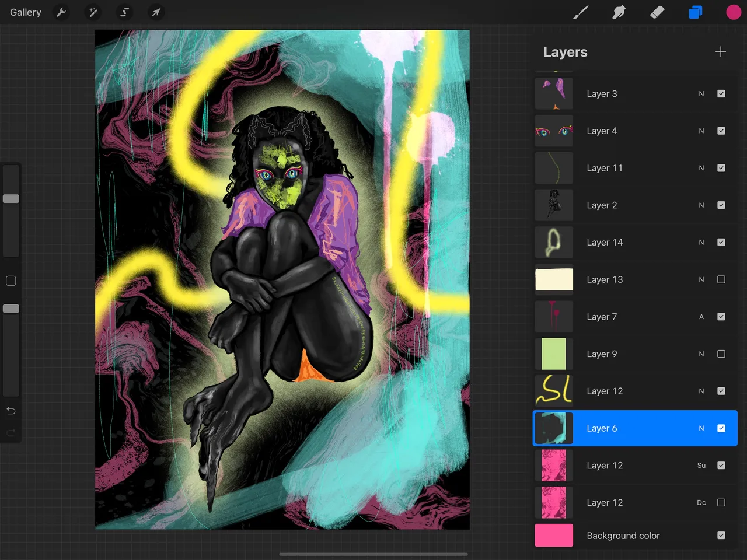Image resolution: width=747 pixels, height=560 pixels.
Task: Open blend mode N for Layer 6
Action: click(701, 428)
